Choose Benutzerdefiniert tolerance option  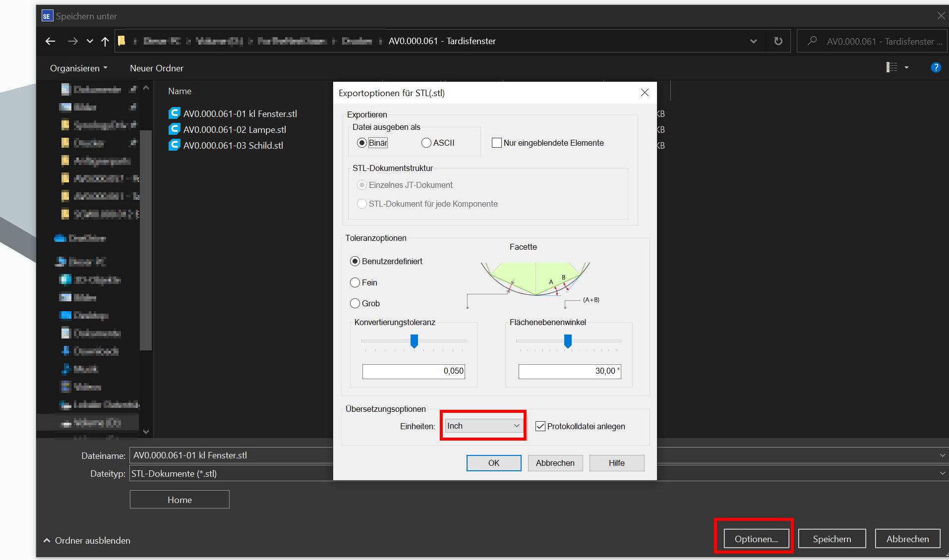(x=355, y=261)
